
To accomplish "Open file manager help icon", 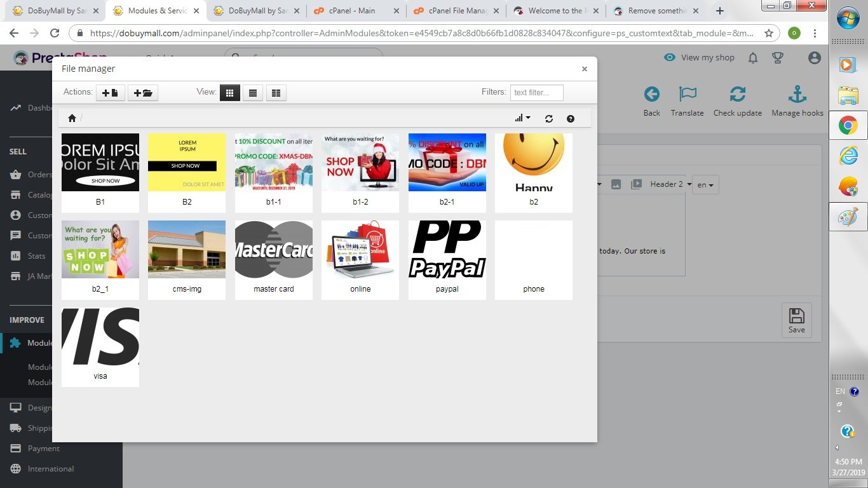I will (x=571, y=119).
